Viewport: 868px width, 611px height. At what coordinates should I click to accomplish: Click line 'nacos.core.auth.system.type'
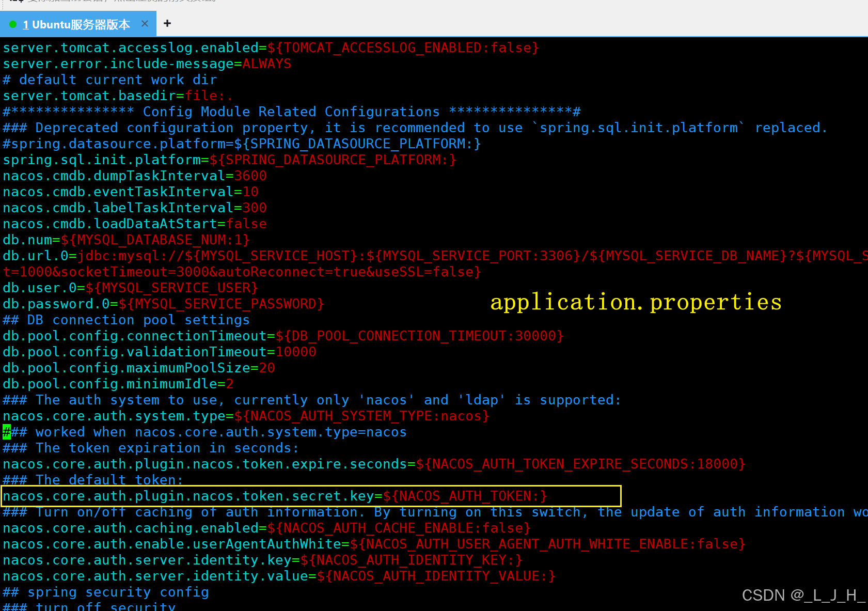click(246, 416)
